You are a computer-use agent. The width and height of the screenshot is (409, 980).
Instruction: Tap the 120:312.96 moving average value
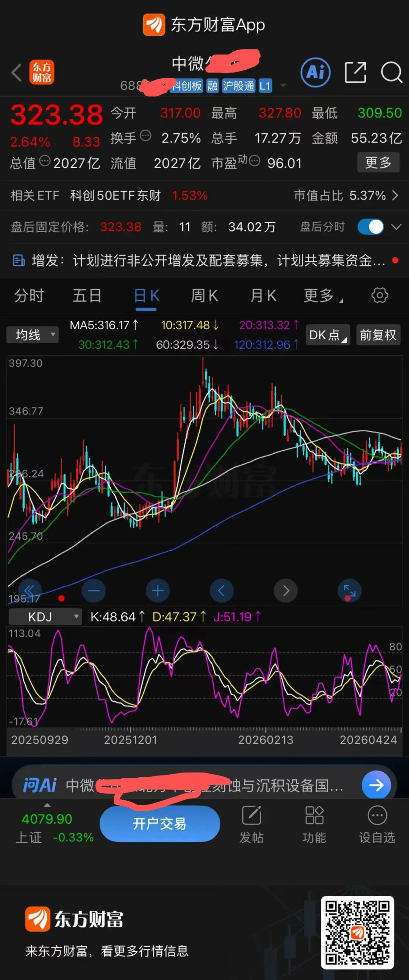pos(266,345)
